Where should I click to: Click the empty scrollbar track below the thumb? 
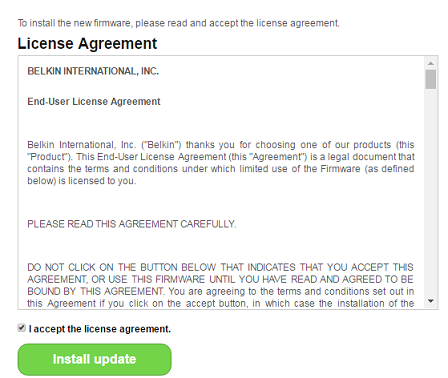pyautogui.click(x=431, y=193)
